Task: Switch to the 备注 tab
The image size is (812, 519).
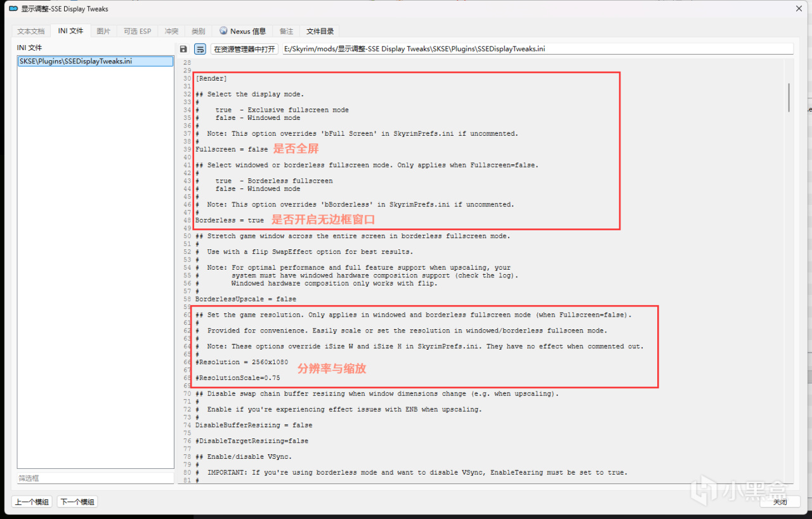Action: tap(287, 31)
